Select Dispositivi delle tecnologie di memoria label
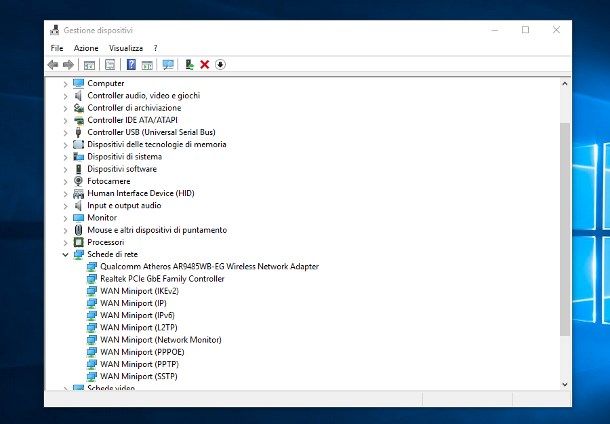 coord(156,144)
